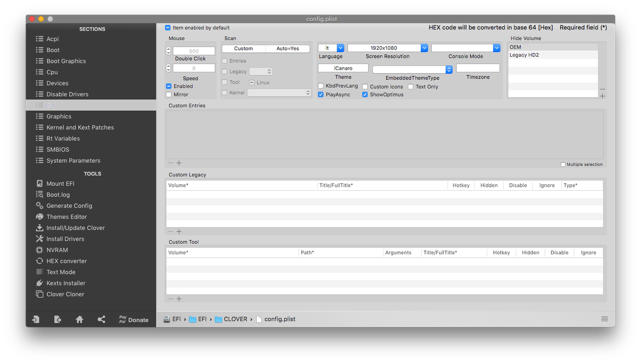
Task: Enable Multiple selection checkbox
Action: click(563, 164)
